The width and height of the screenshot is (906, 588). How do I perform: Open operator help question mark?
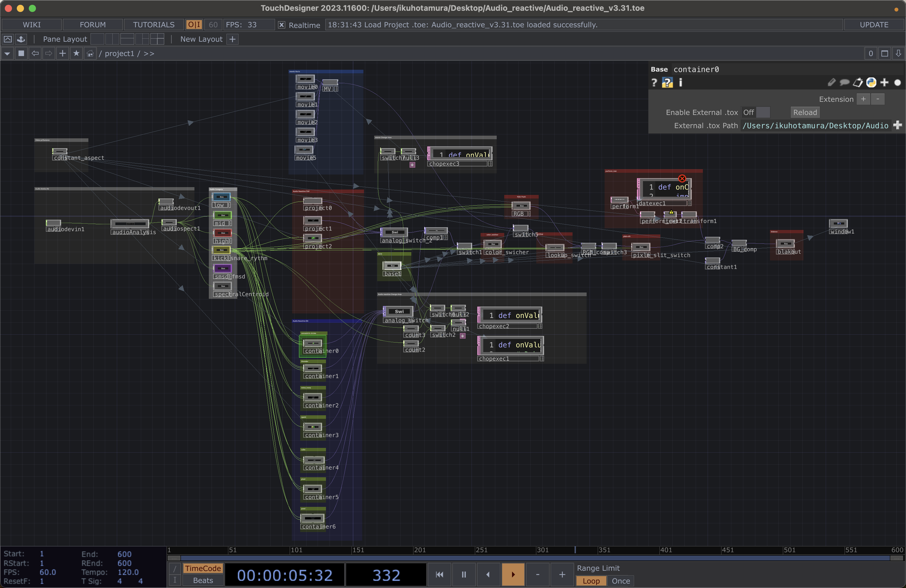pyautogui.click(x=654, y=83)
